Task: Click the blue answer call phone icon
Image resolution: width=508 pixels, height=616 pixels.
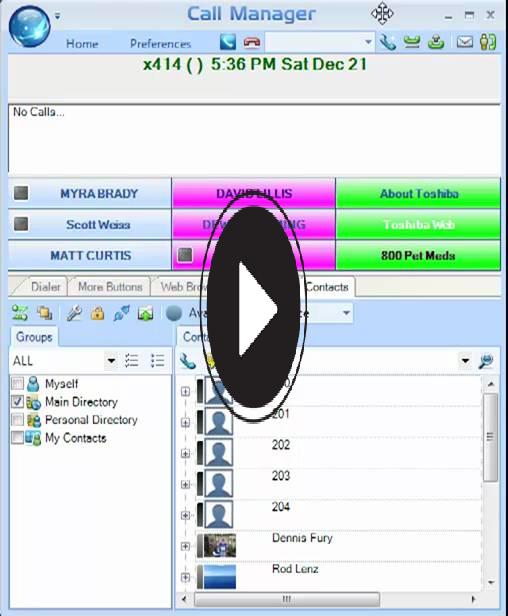Action: point(228,42)
